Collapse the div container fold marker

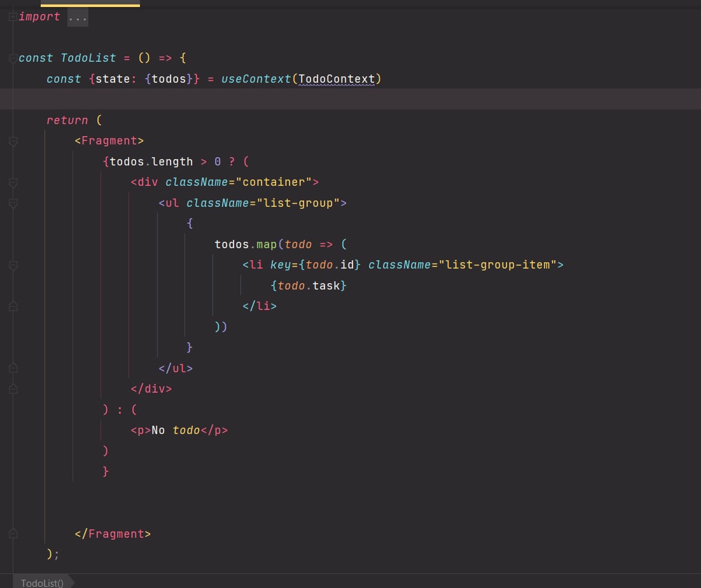(x=13, y=183)
